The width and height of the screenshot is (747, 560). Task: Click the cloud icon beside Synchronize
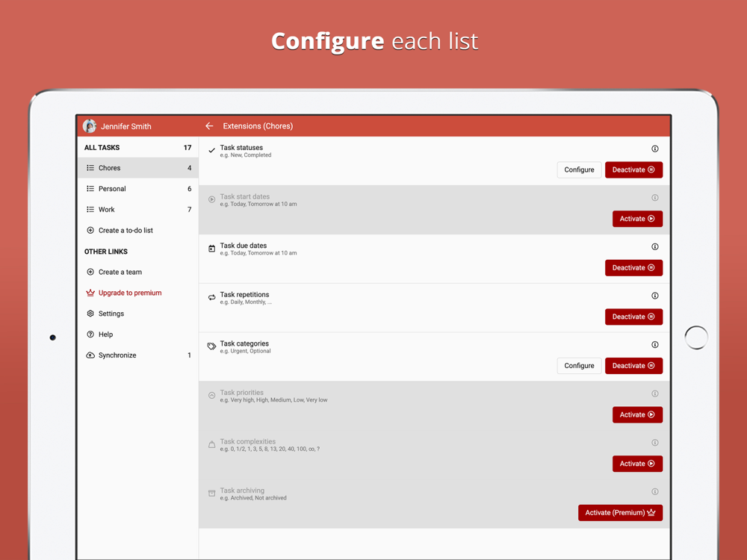[90, 355]
